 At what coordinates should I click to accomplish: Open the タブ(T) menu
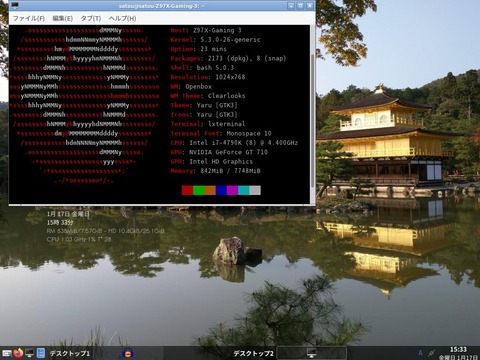point(91,18)
